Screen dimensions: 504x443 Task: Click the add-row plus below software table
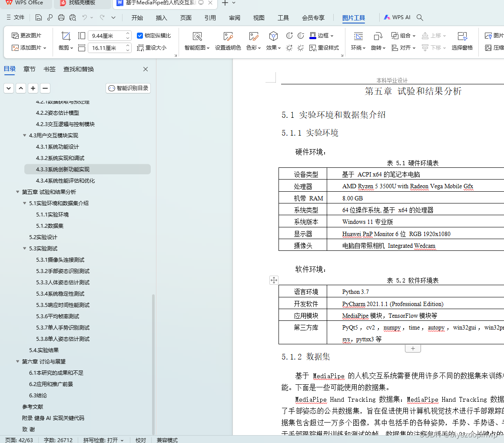coord(413,348)
